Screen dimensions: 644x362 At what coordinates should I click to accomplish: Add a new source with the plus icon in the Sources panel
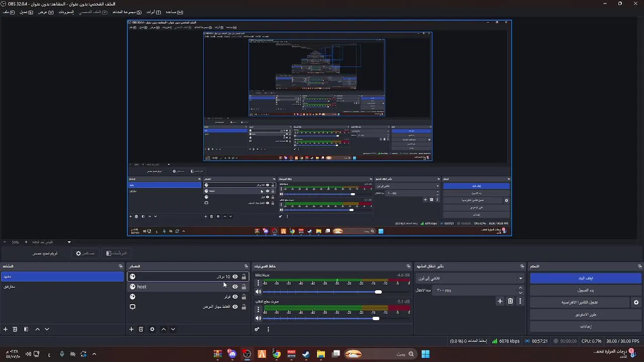tap(131, 329)
